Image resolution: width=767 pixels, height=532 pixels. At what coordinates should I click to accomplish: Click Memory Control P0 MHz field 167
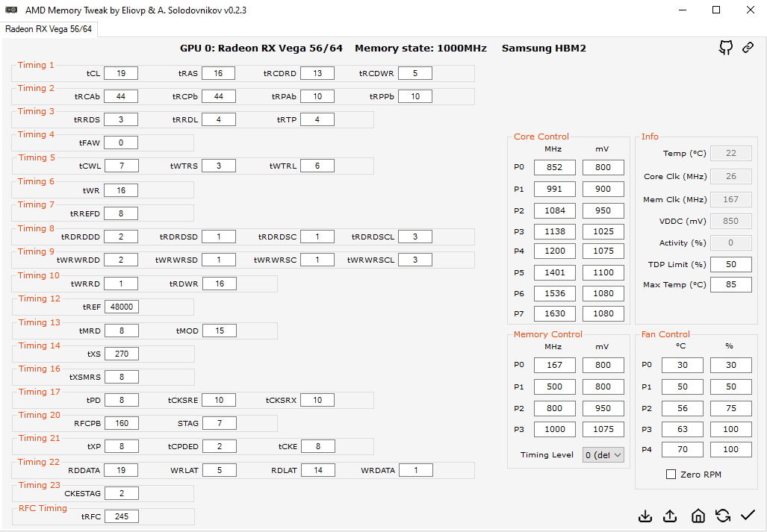coord(555,365)
